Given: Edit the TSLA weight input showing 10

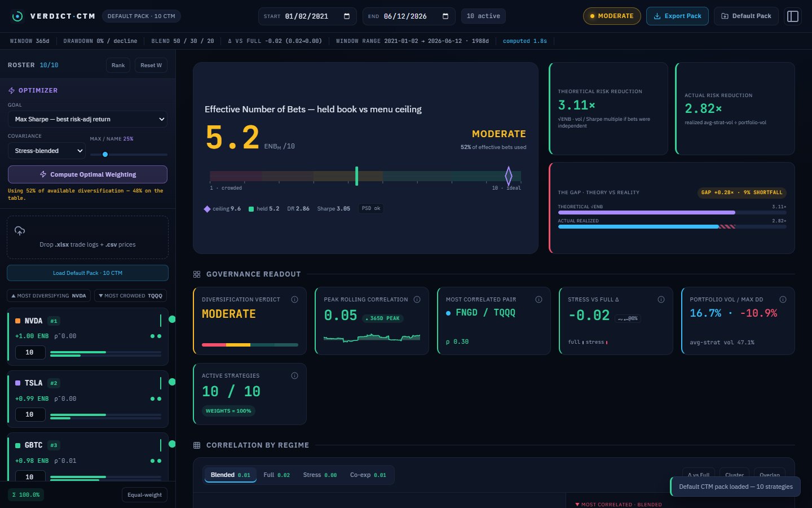Looking at the screenshot, I should (29, 415).
